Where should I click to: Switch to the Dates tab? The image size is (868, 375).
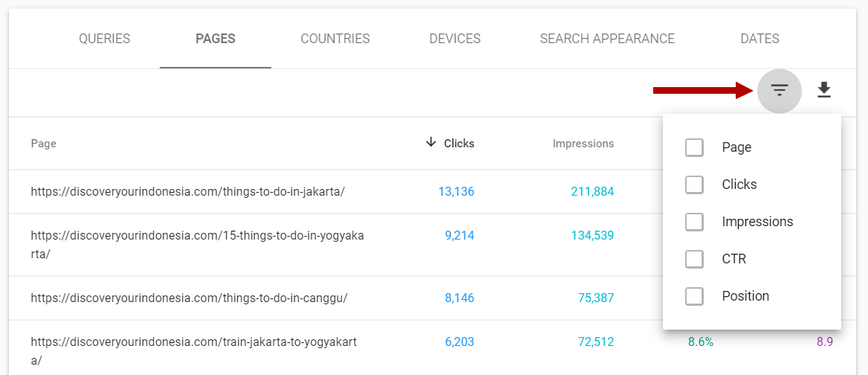[x=759, y=39]
